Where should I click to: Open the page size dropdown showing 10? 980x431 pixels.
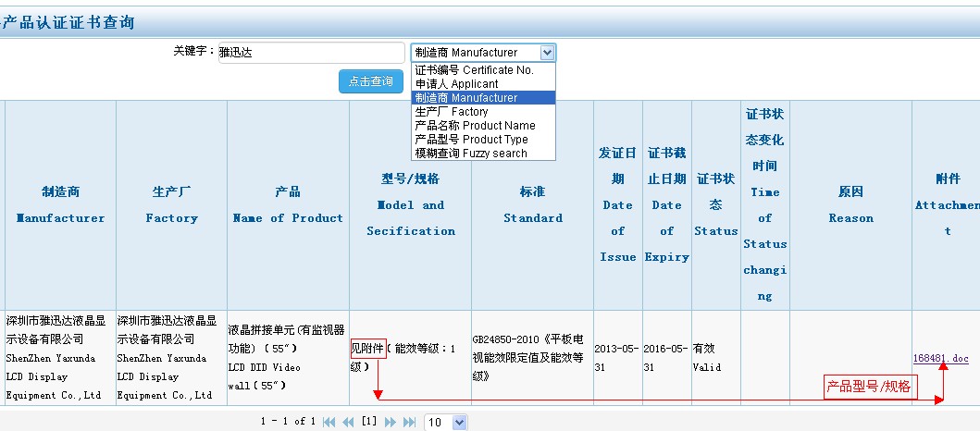445,422
